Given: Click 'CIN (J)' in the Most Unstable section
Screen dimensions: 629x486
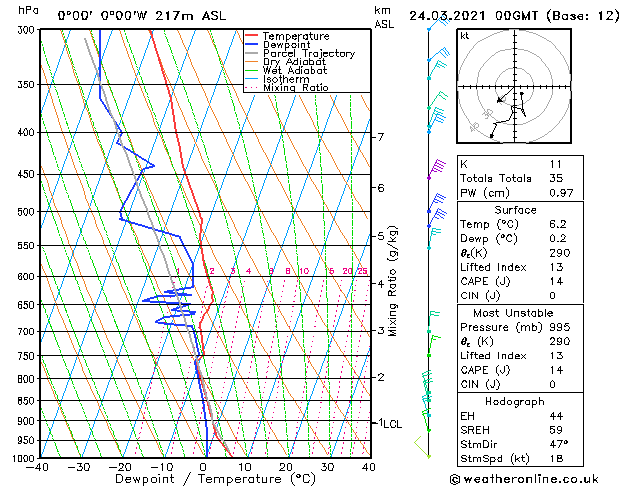Looking at the screenshot, I should click(x=480, y=385).
